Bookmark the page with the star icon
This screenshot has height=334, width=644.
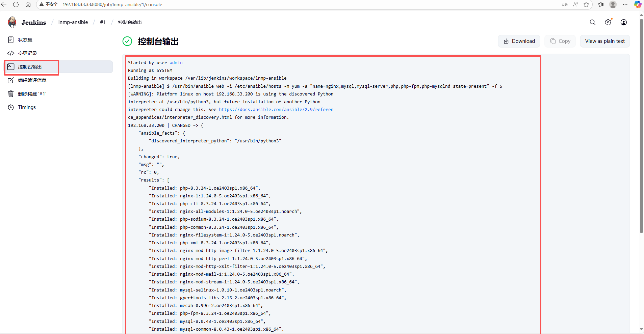click(586, 4)
